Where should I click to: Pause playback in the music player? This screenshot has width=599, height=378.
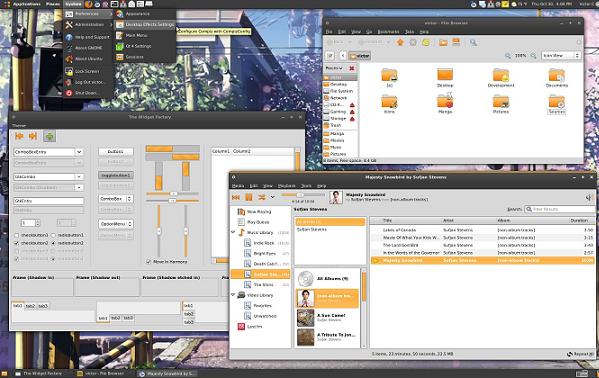tap(249, 197)
